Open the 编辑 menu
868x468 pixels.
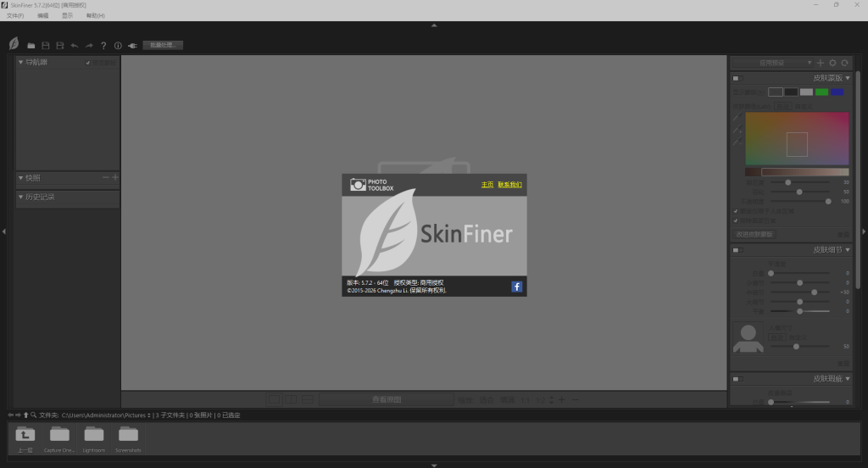tap(42, 15)
